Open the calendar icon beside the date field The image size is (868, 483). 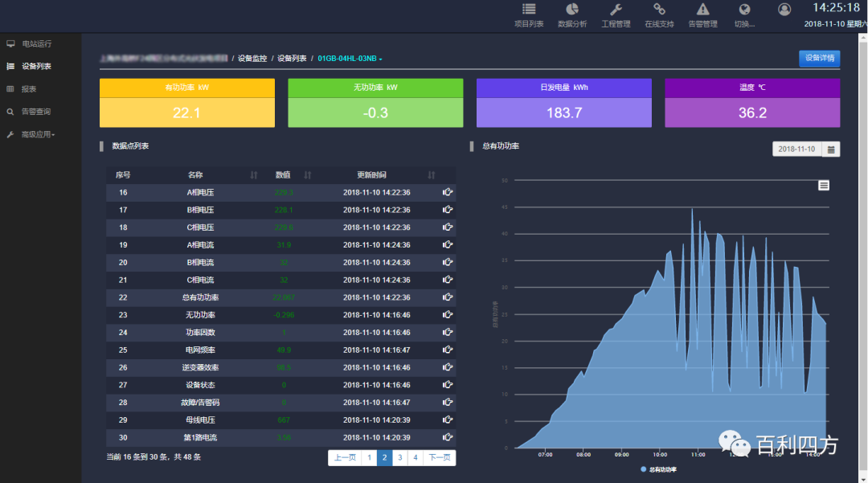[831, 149]
